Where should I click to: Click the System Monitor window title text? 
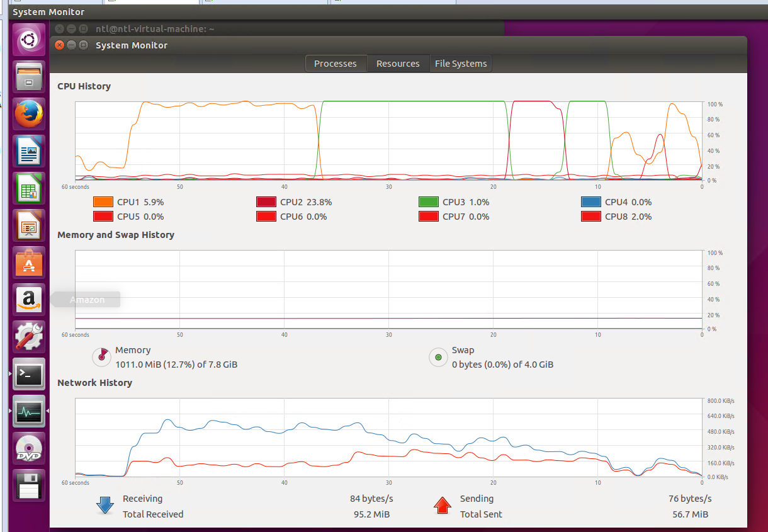coord(132,45)
